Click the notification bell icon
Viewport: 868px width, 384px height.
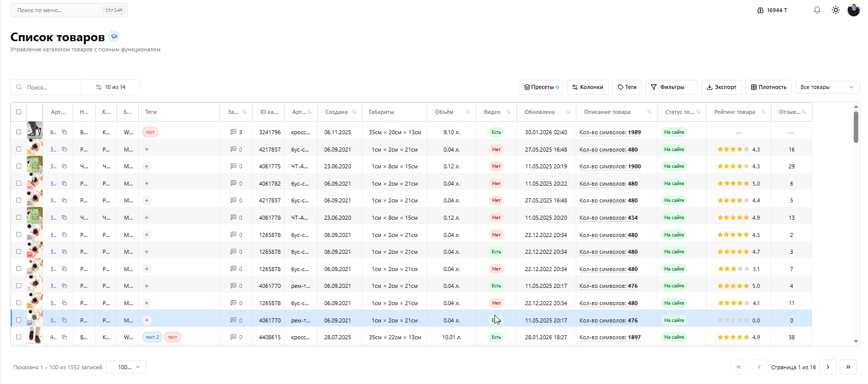817,10
